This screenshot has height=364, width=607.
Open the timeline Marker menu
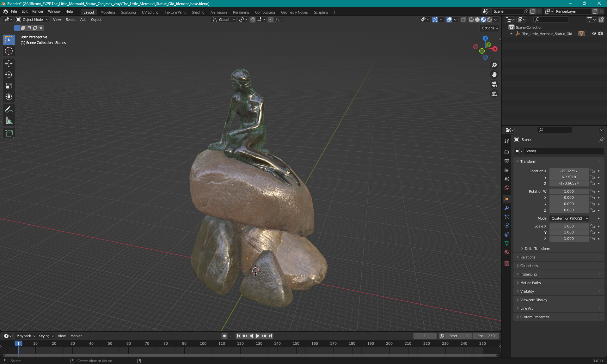click(76, 336)
